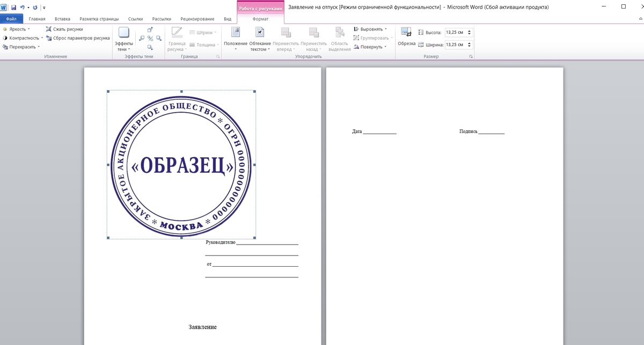This screenshot has width=644, height=345.
Task: Open the Выровнять dropdown
Action: point(370,29)
